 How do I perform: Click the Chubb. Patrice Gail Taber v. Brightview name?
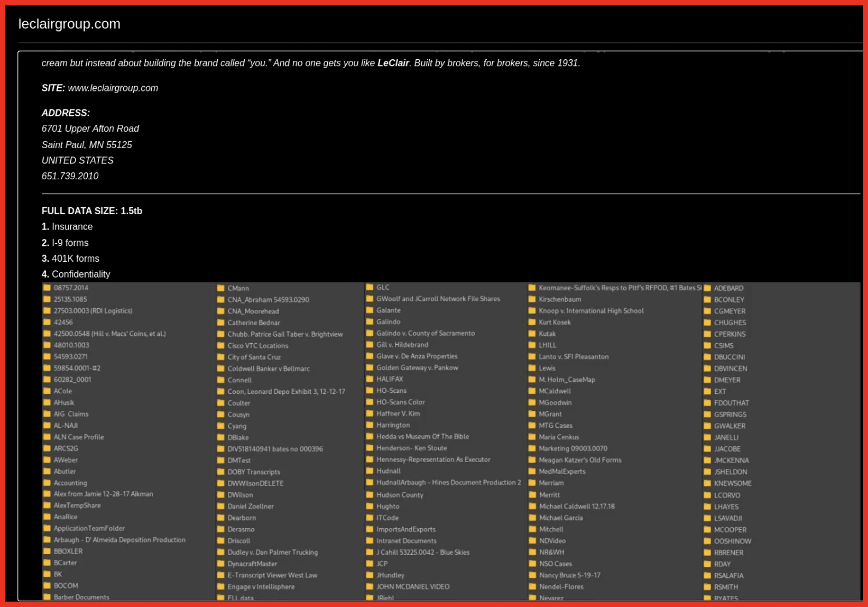pos(285,334)
